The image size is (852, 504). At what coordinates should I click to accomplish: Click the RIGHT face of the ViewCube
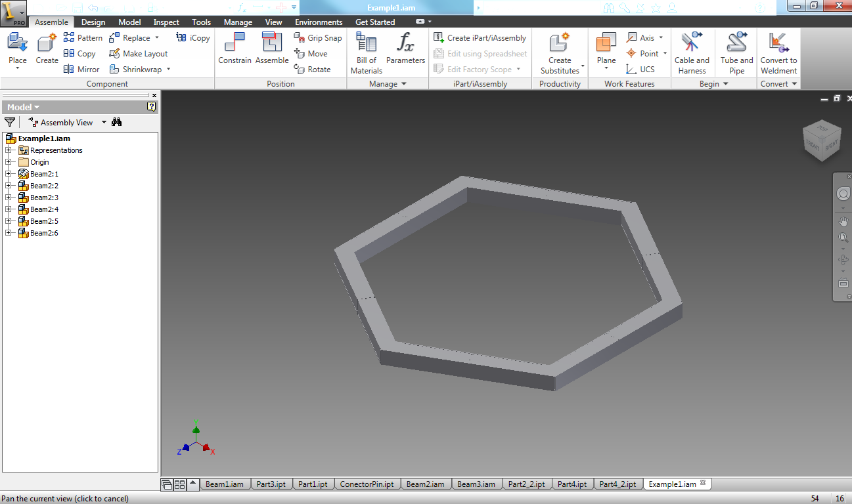pos(832,144)
